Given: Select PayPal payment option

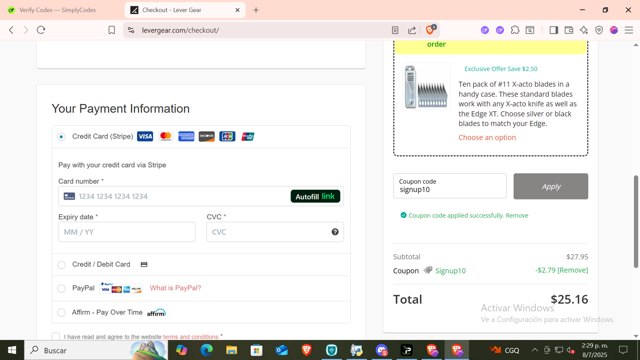Looking at the screenshot, I should [61, 289].
